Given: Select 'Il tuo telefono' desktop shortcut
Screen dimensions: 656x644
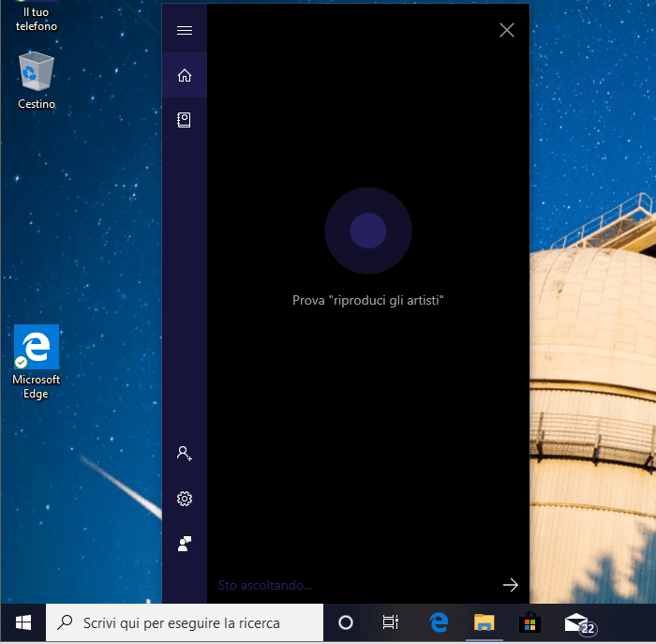Looking at the screenshot, I should click(37, 17).
